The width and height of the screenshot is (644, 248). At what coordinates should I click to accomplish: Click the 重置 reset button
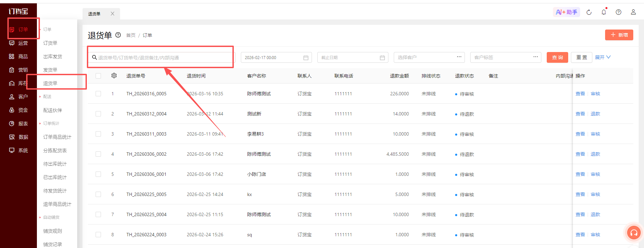point(582,57)
